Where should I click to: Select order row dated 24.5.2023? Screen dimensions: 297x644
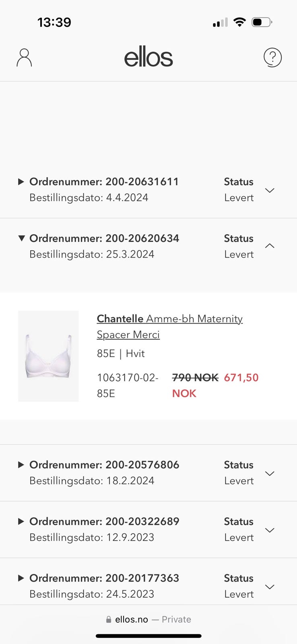148,586
